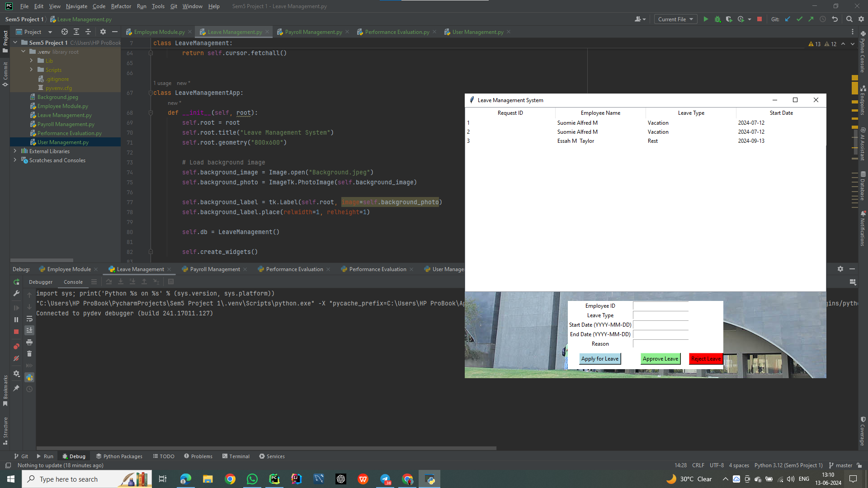
Task: Toggle Mute Breakpoints in debug panel
Action: pyautogui.click(x=16, y=358)
